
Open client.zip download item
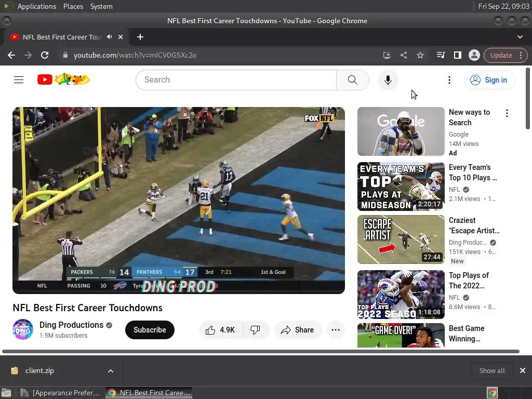tap(38, 370)
